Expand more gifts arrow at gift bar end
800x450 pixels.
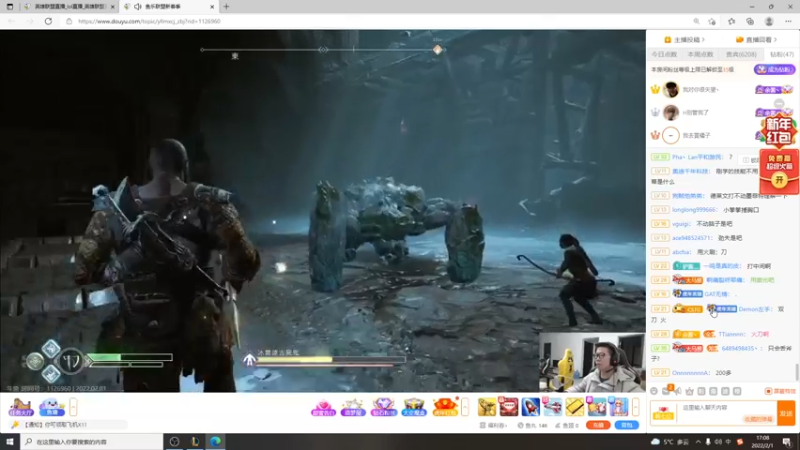click(x=636, y=407)
